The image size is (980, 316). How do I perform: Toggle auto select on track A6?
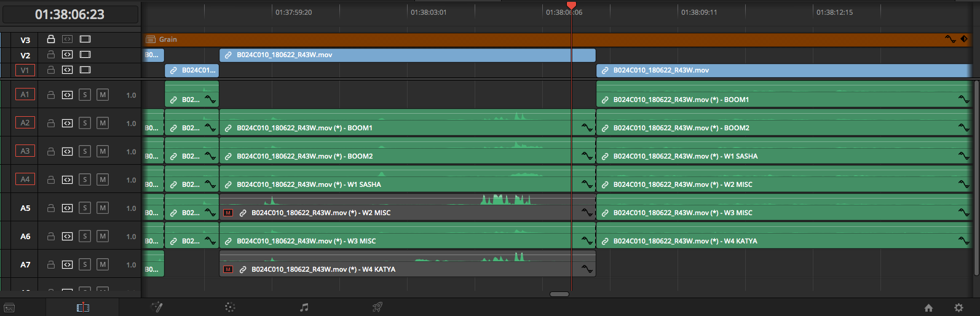coord(68,236)
